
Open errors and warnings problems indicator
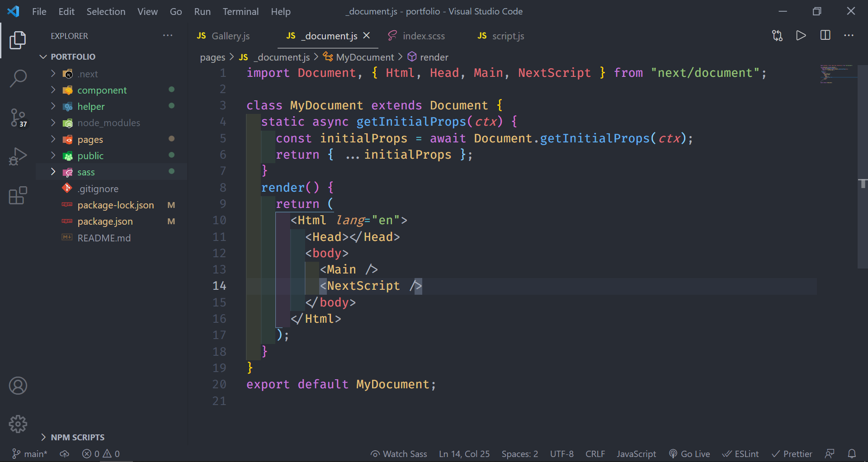pos(101,454)
